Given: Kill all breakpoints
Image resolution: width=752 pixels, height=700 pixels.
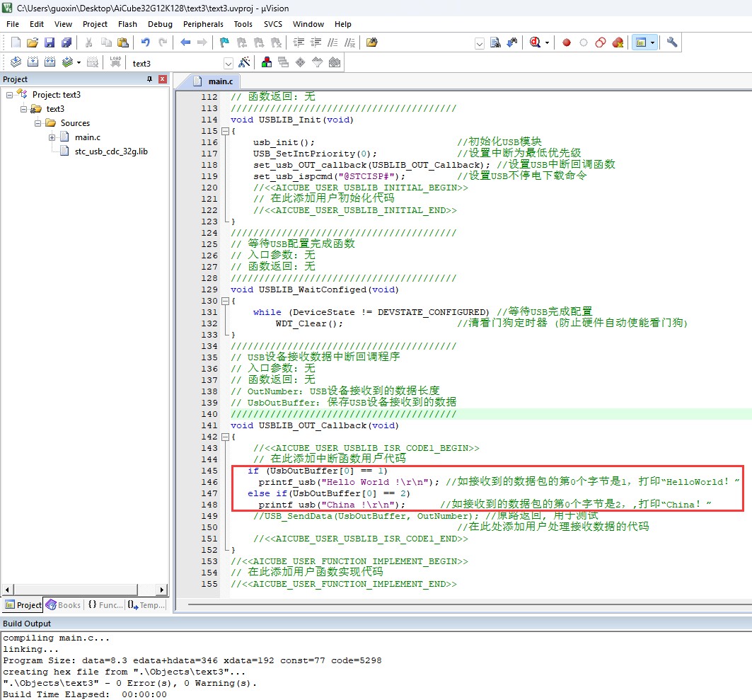Looking at the screenshot, I should (618, 42).
